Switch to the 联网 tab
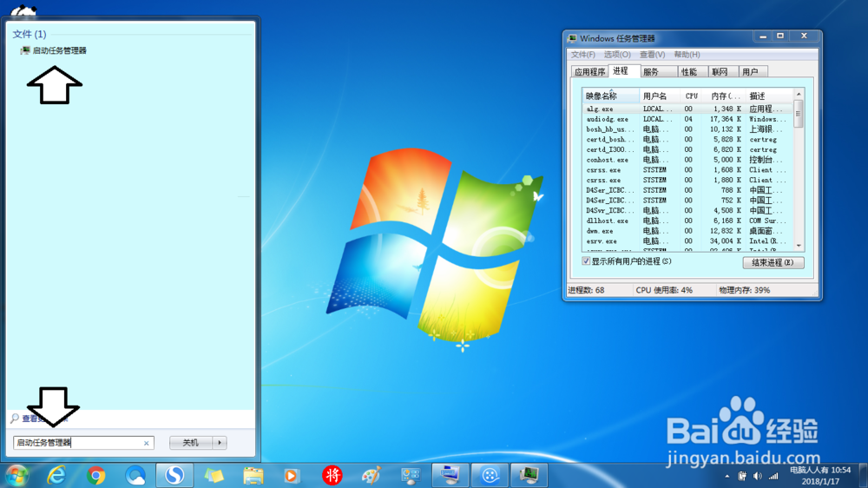This screenshot has width=868, height=488. [x=723, y=72]
